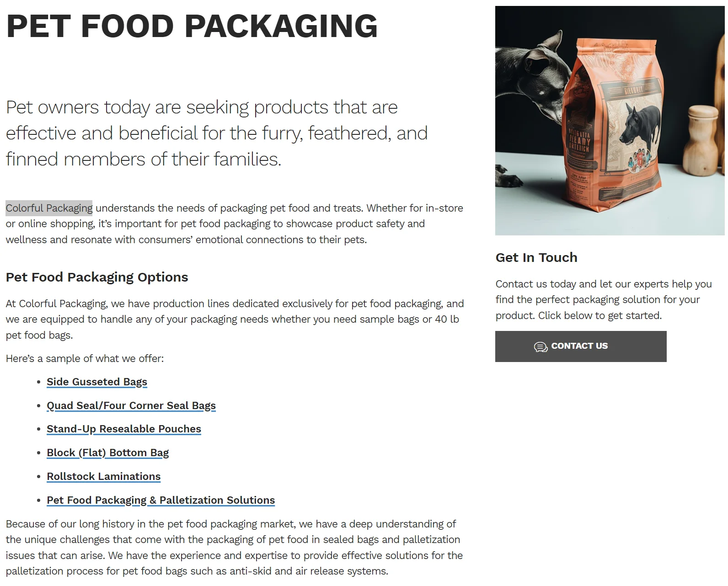The height and width of the screenshot is (586, 728).
Task: Go to Stand-Up Resealable Pouches page
Action: point(124,429)
